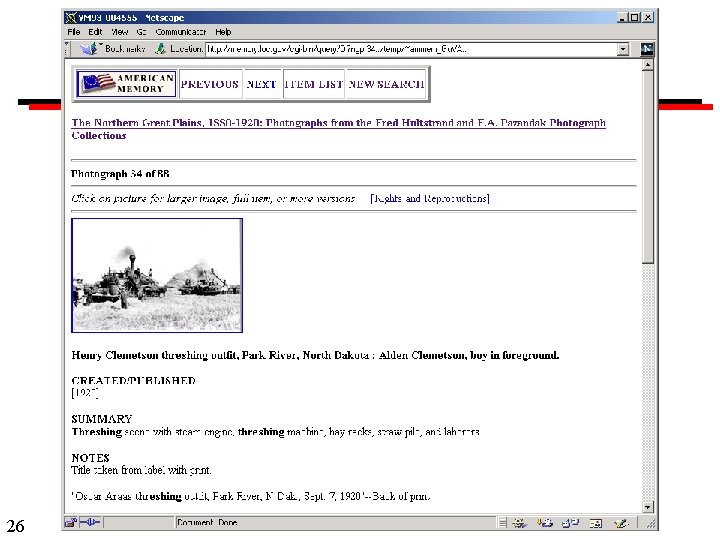Open the ITEM LIST page
The height and width of the screenshot is (540, 720).
click(x=314, y=84)
